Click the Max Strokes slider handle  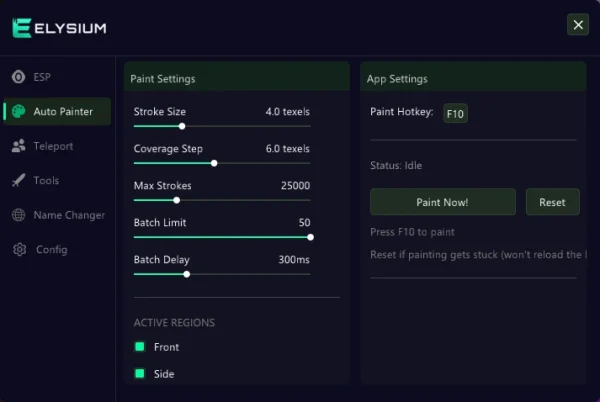tap(177, 200)
